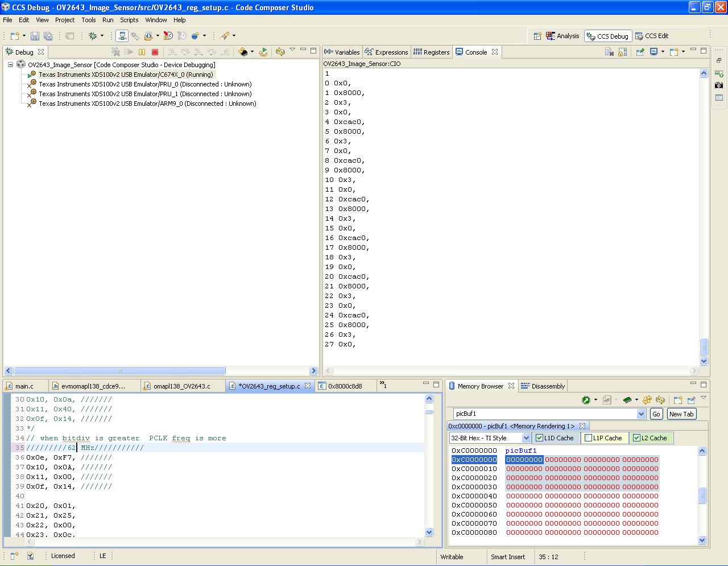Click the connect target toolbar icon
The height and width of the screenshot is (566, 728).
[x=122, y=36]
